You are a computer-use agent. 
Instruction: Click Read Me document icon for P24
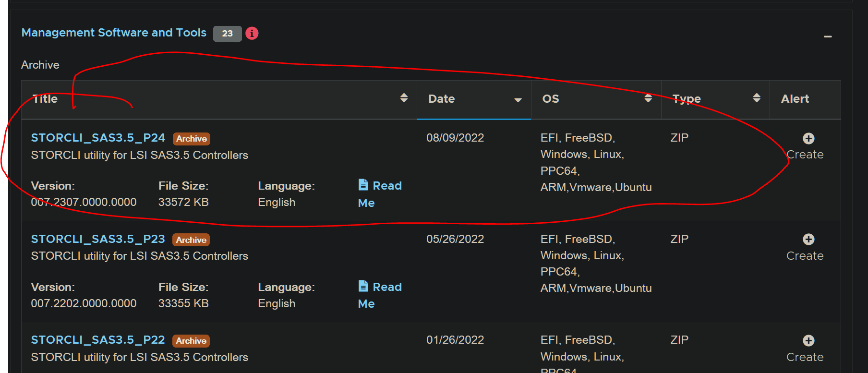point(363,185)
